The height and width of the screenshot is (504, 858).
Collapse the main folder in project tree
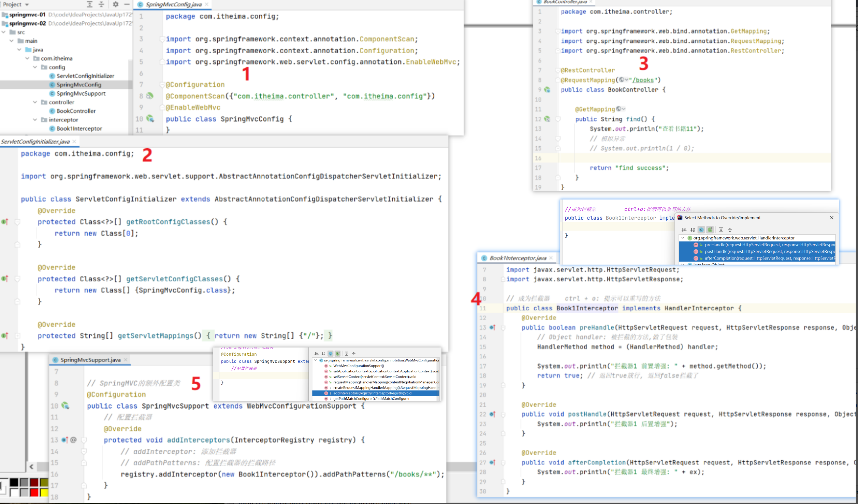[12, 41]
